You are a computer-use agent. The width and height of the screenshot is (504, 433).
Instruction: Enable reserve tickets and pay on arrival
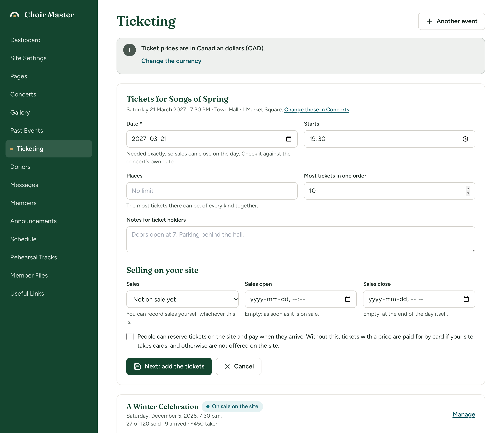tap(130, 337)
